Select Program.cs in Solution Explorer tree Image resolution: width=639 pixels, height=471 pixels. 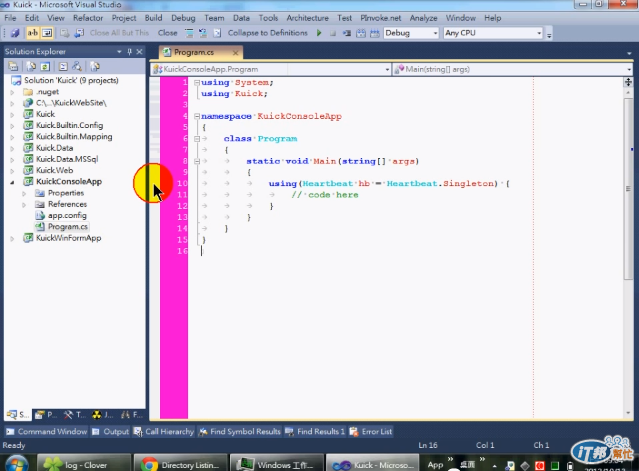[x=68, y=227]
